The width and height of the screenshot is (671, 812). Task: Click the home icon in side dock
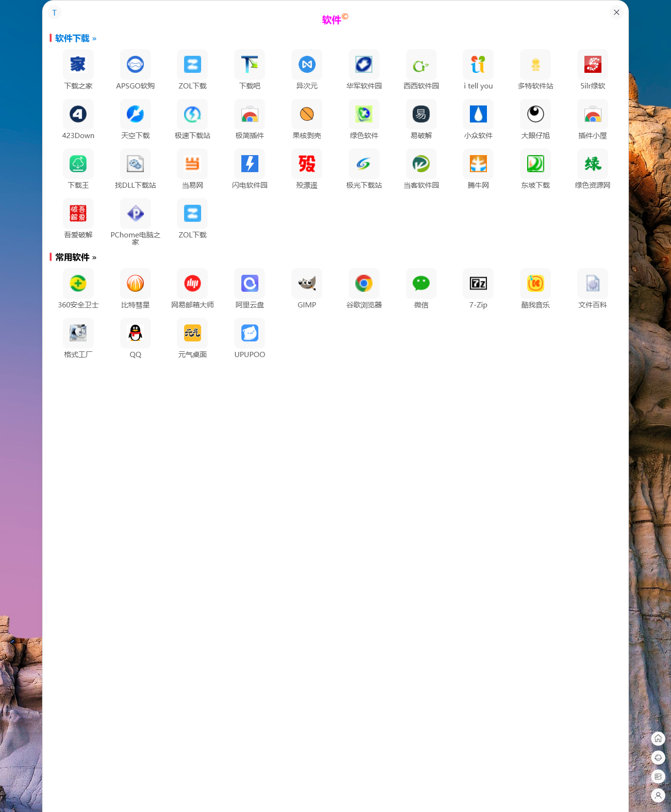(658, 739)
